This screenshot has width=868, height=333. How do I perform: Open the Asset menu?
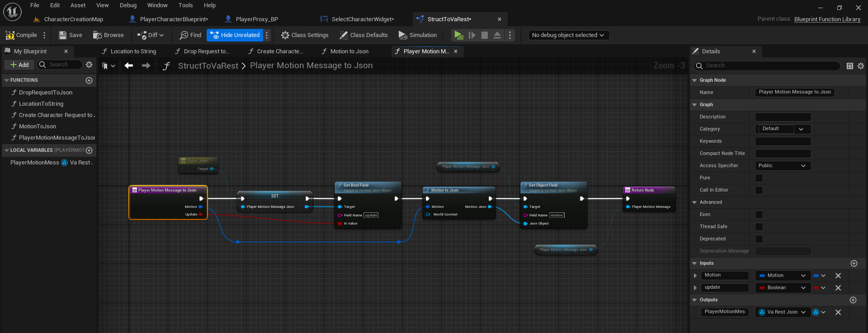(78, 5)
